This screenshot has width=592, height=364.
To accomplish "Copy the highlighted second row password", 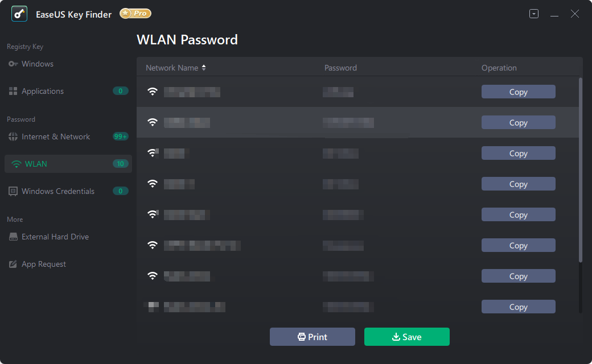I will click(x=518, y=123).
